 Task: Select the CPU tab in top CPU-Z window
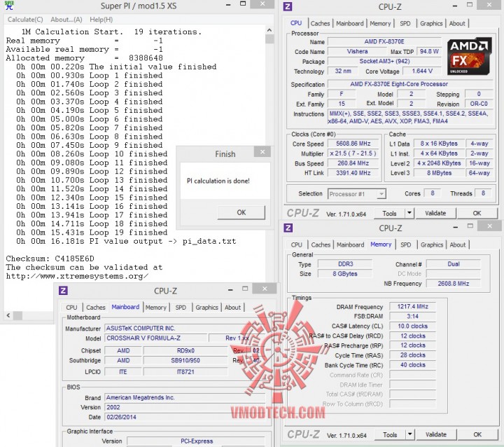click(x=296, y=23)
